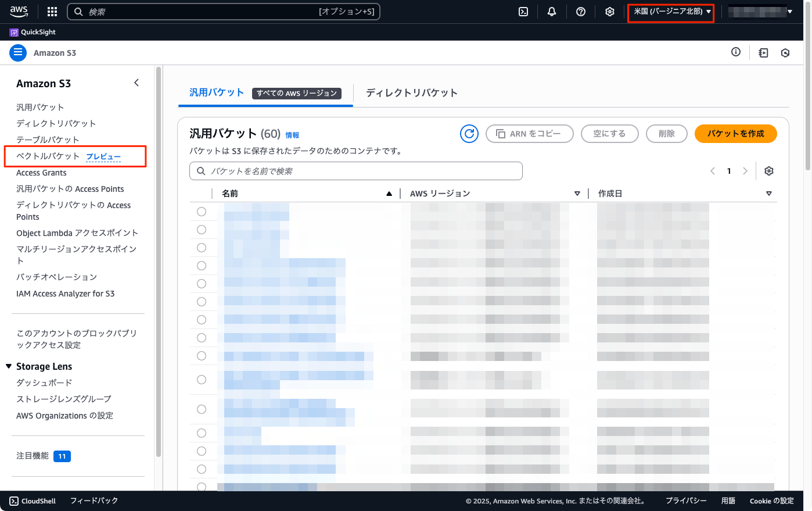The height and width of the screenshot is (511, 812).
Task: Open テーブルバケット in sidebar
Action: [48, 140]
